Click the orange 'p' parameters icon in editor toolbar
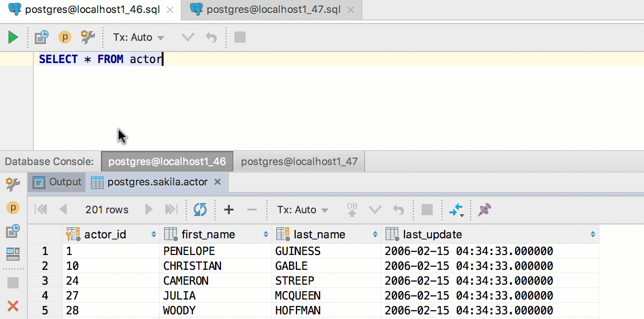This screenshot has height=319, width=644. [x=65, y=37]
